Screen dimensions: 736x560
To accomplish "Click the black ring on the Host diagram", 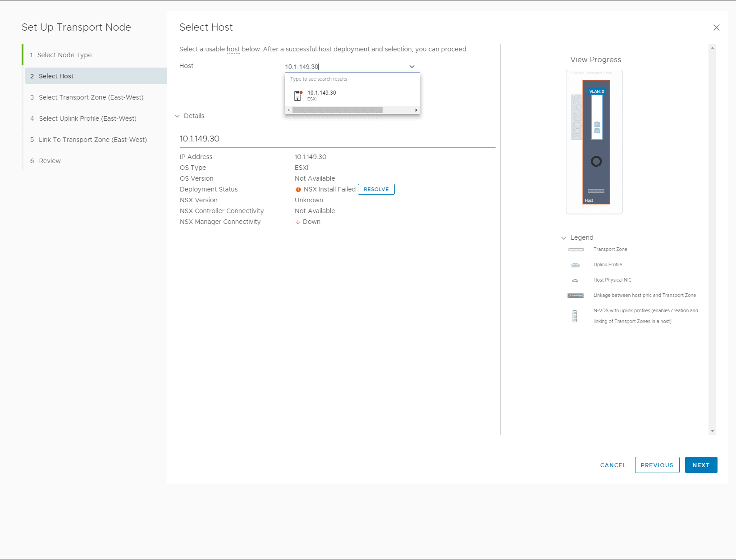I will pyautogui.click(x=596, y=161).
